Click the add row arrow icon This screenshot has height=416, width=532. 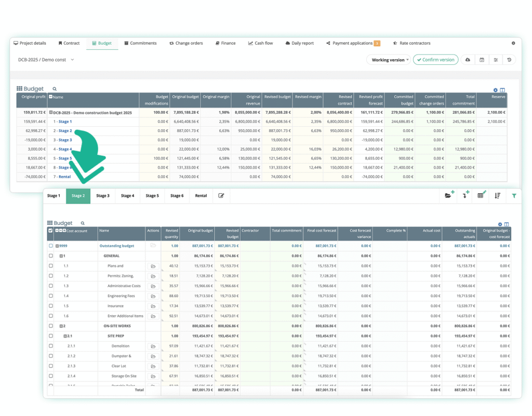(466, 195)
